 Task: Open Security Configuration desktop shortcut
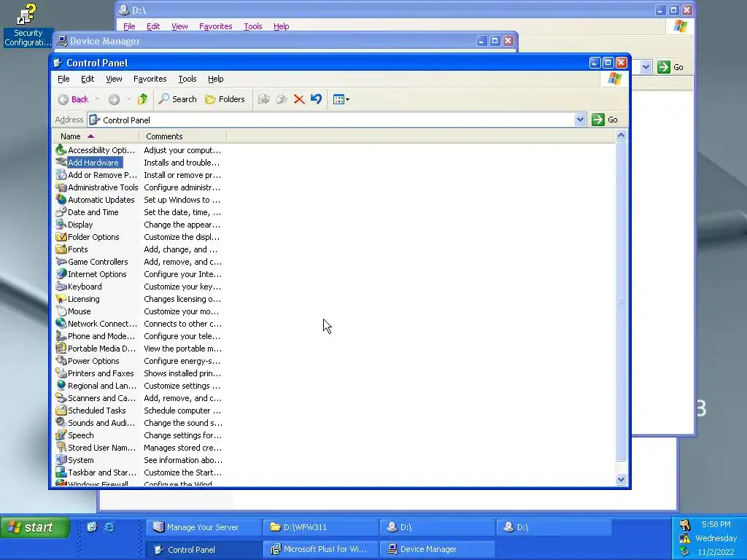tap(28, 25)
